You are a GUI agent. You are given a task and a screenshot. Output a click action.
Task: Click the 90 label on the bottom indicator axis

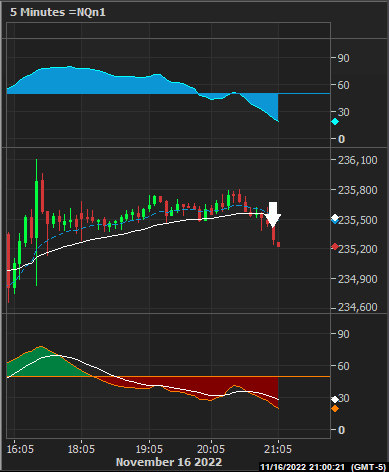click(x=344, y=334)
